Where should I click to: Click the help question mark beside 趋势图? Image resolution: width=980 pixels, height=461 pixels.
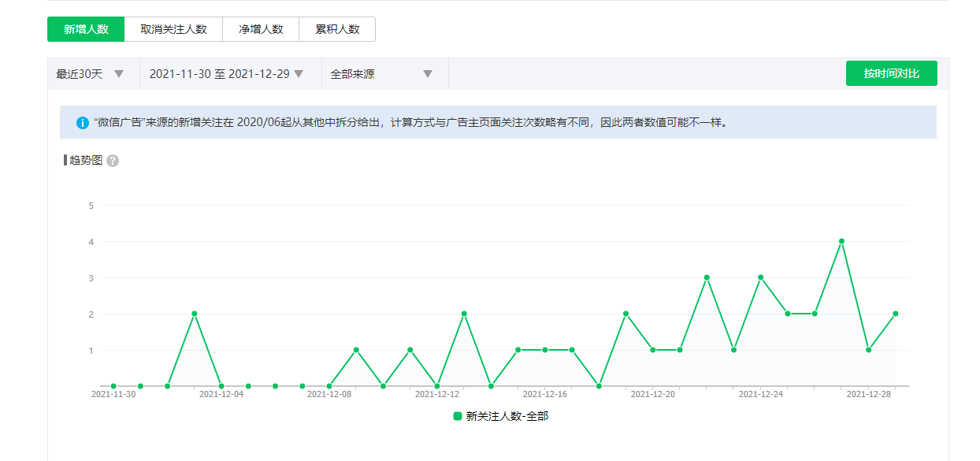[113, 161]
